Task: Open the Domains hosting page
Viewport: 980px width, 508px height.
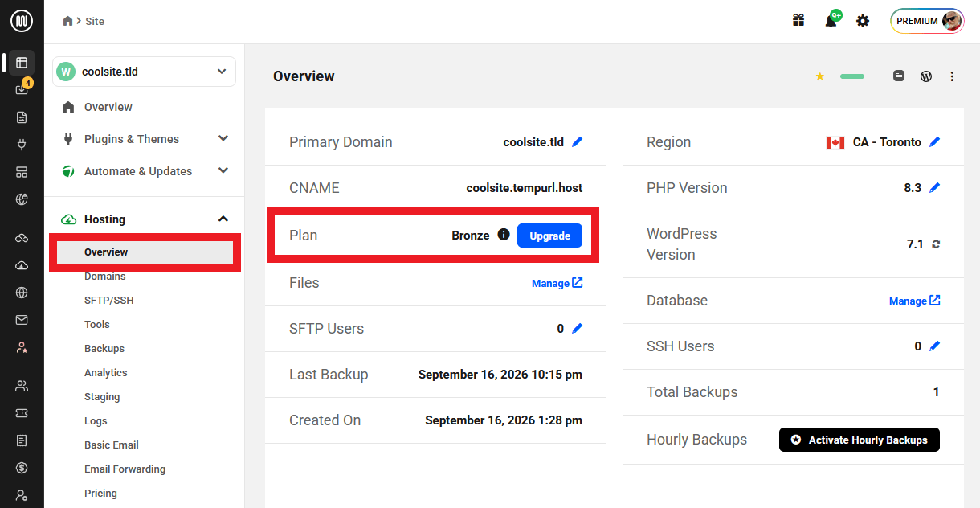Action: point(104,277)
